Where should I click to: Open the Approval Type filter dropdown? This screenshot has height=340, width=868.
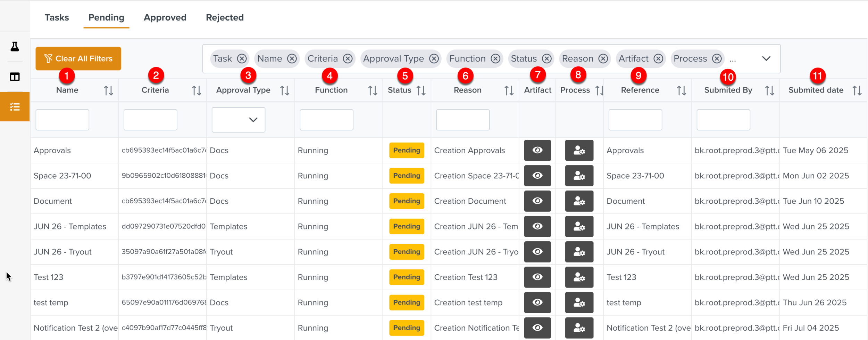point(239,120)
